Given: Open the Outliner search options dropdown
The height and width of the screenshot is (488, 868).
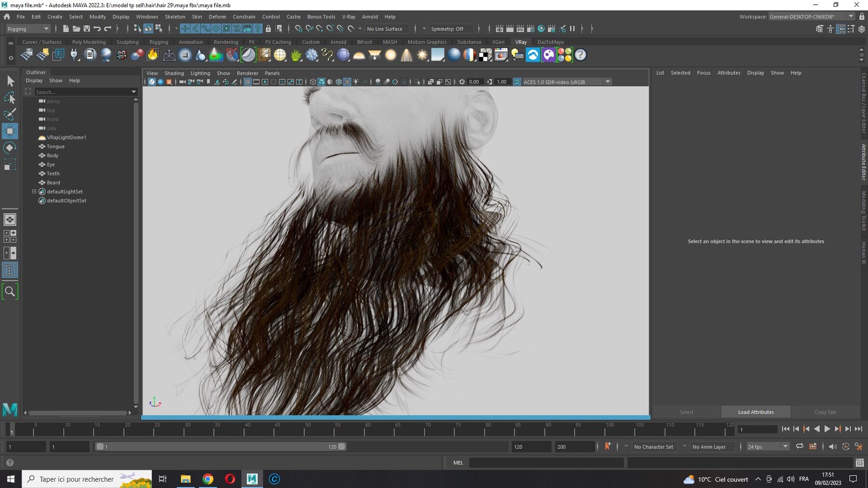Looking at the screenshot, I should point(134,92).
